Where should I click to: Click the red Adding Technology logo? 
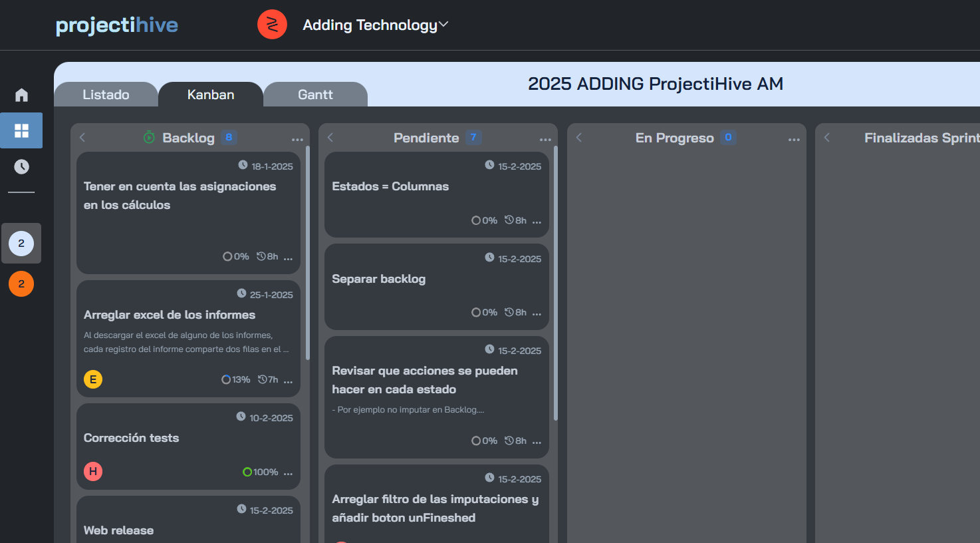pos(272,25)
